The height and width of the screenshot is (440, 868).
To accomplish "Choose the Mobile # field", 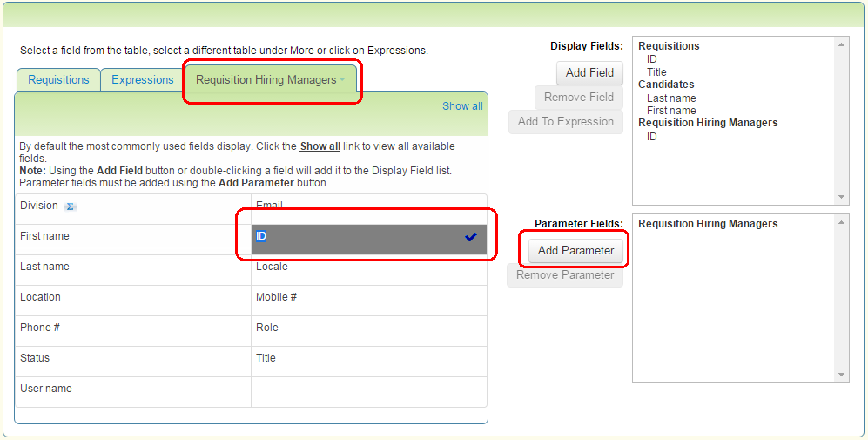I will click(x=276, y=297).
